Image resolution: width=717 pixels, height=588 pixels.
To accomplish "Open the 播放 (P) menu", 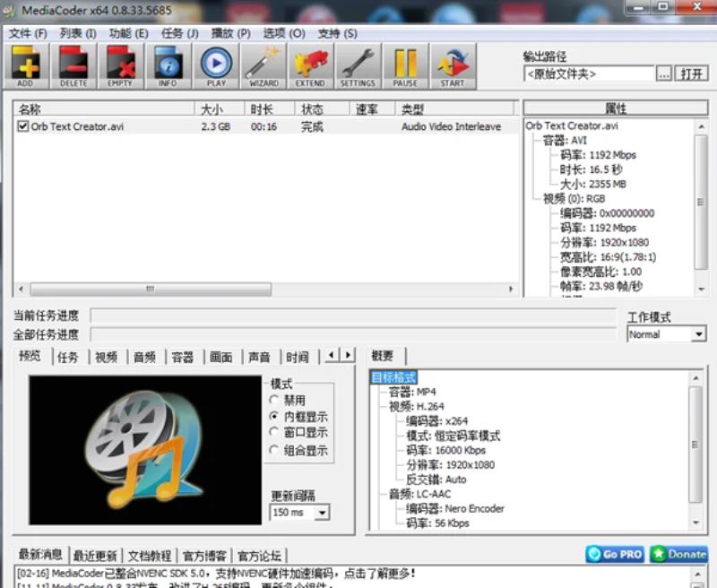I will pyautogui.click(x=230, y=33).
